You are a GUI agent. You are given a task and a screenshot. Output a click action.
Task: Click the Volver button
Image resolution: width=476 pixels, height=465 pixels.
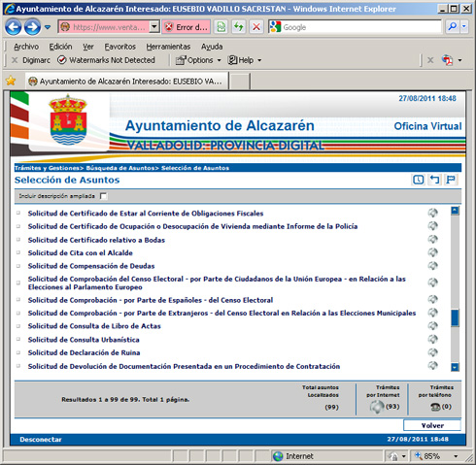point(432,425)
